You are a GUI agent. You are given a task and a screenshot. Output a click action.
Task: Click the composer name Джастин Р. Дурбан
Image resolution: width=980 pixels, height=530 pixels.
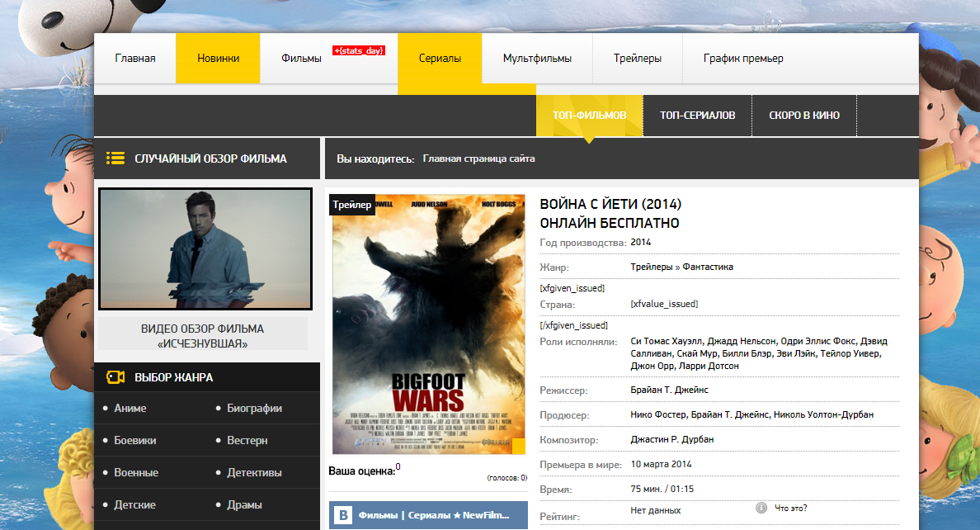pyautogui.click(x=671, y=439)
